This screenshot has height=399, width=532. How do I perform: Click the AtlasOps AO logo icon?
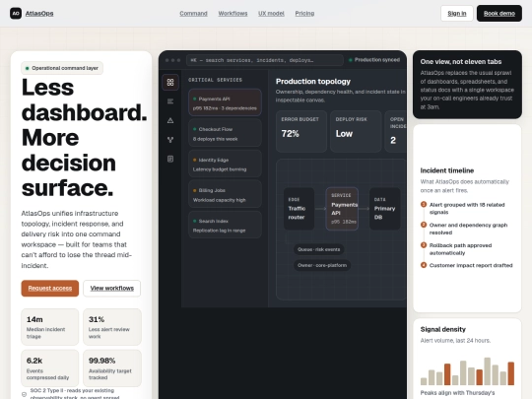pyautogui.click(x=16, y=13)
